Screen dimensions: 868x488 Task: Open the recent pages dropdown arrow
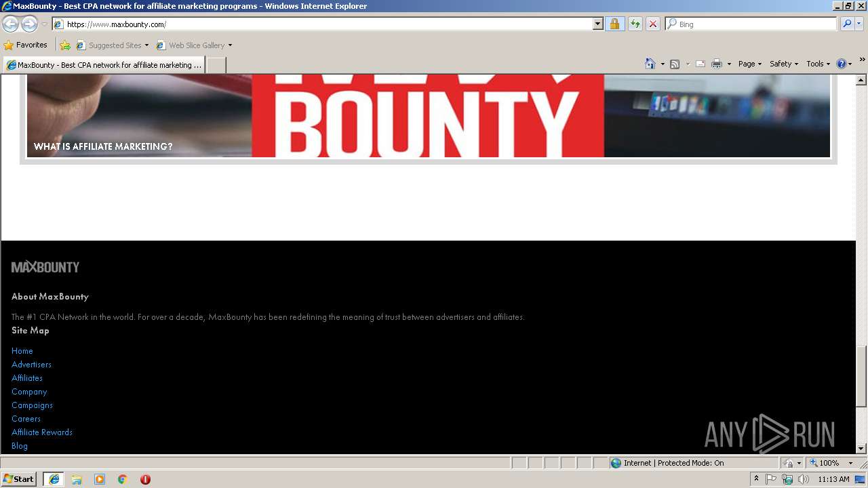click(x=44, y=24)
